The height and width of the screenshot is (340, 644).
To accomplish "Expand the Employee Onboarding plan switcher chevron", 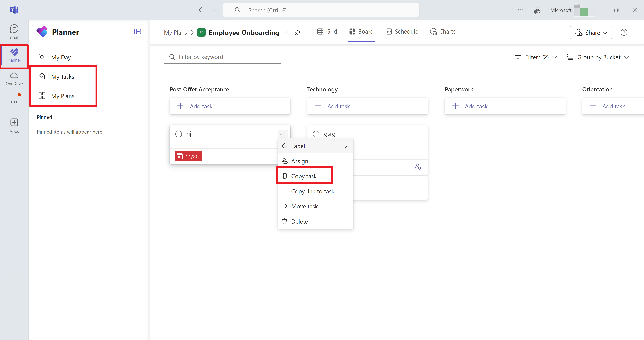I will tap(286, 33).
